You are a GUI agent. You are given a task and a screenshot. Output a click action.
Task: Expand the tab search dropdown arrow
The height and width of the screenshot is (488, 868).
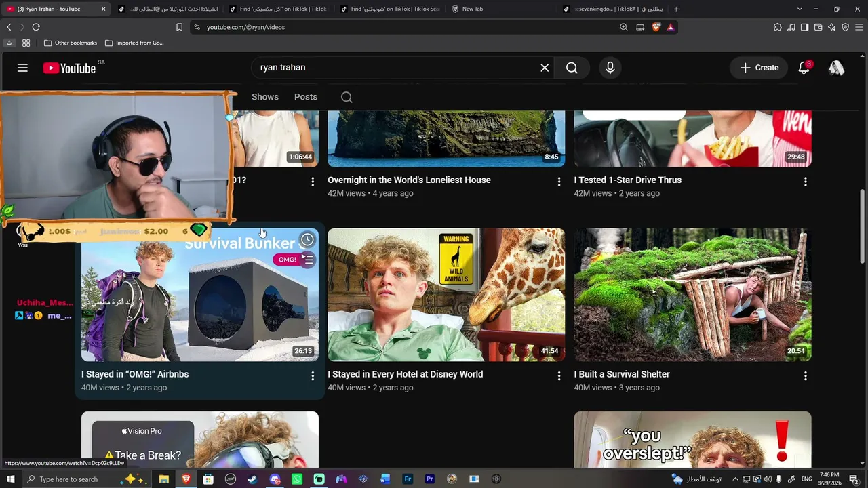click(x=800, y=9)
